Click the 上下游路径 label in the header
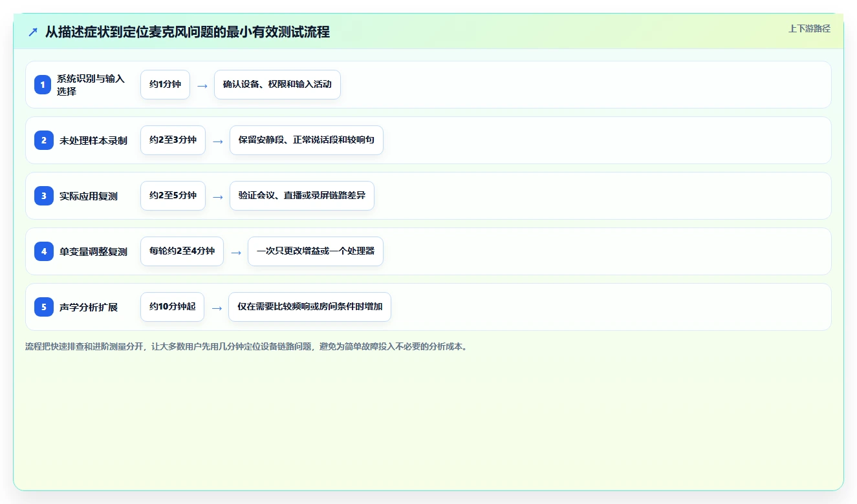Screen dimensions: 857x504 809,28
